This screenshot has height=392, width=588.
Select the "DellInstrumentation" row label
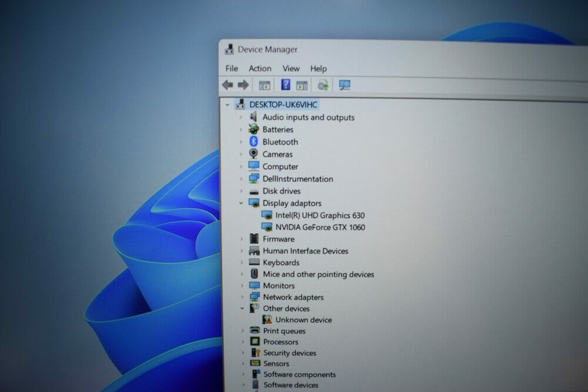(298, 179)
